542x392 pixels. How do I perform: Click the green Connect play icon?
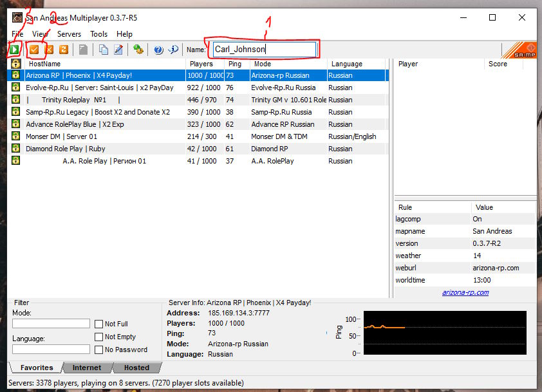[14, 50]
